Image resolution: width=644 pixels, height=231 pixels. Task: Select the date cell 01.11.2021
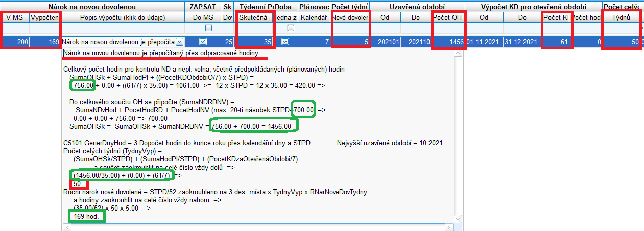coord(484,42)
